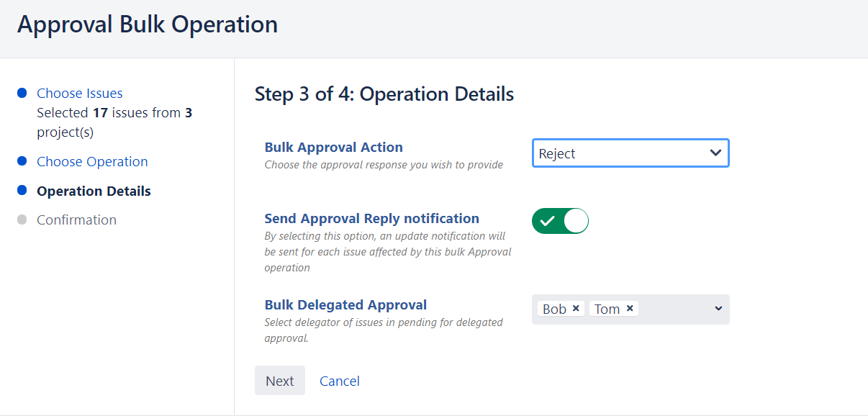Click the Send Approval Reply notification label
This screenshot has width=868, height=416.
point(371,219)
